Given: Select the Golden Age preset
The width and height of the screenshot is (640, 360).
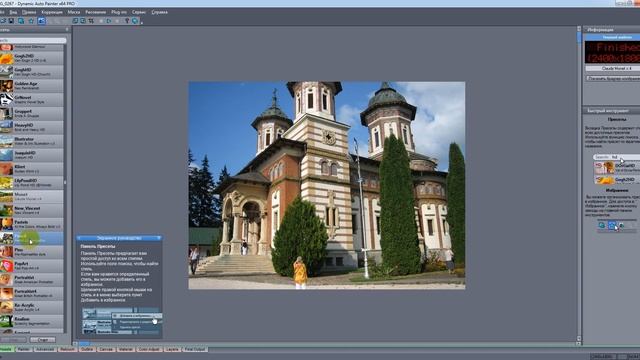Looking at the screenshot, I should coord(32,86).
